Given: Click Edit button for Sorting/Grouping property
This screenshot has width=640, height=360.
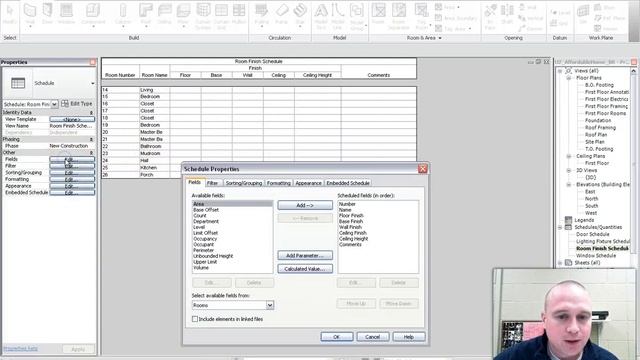Looking at the screenshot, I should [x=72, y=173].
